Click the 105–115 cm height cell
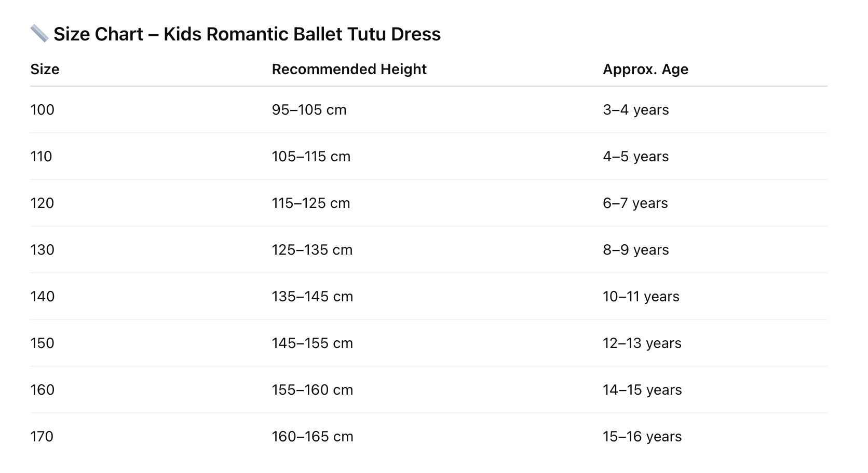The height and width of the screenshot is (473, 868). [311, 157]
